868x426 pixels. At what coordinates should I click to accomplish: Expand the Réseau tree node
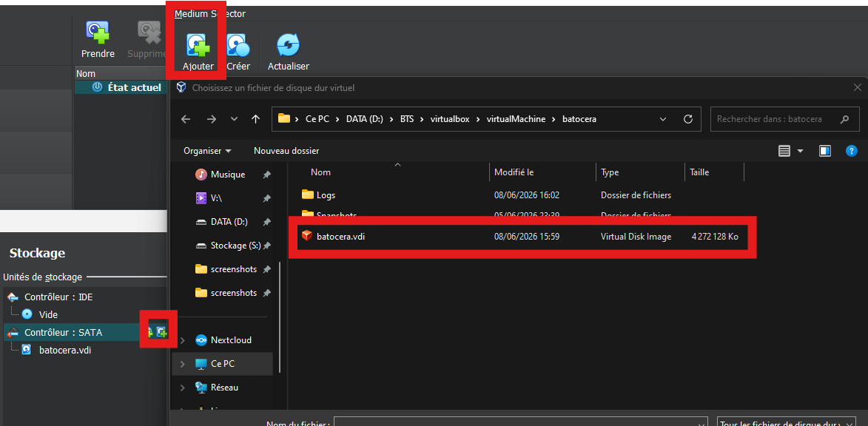click(183, 388)
